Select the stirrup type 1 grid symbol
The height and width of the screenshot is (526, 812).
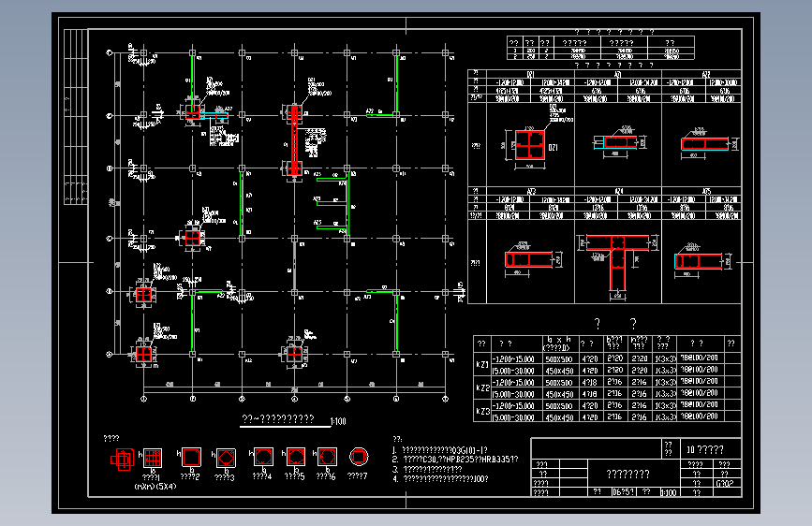point(153,459)
